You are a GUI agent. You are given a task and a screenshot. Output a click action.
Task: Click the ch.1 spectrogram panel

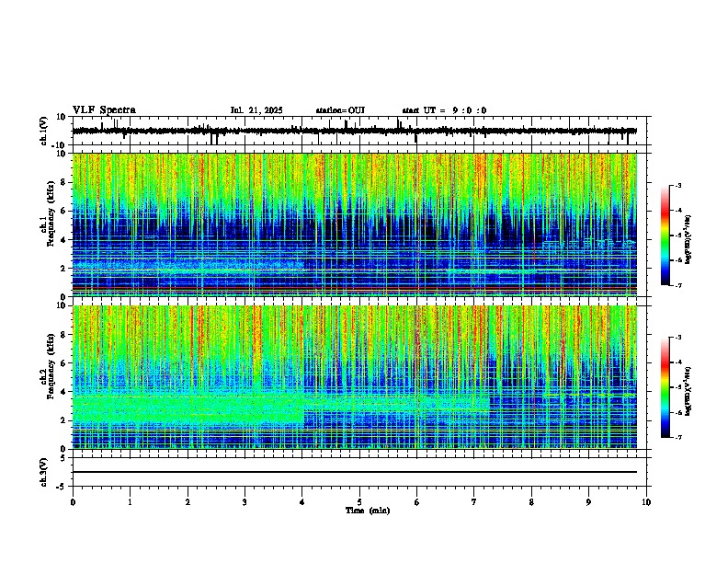click(355, 224)
